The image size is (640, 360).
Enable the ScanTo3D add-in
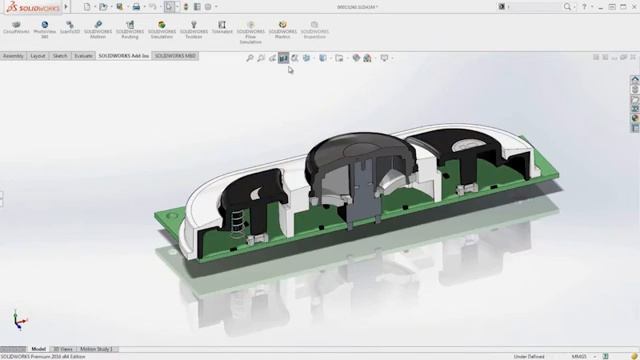pyautogui.click(x=70, y=27)
